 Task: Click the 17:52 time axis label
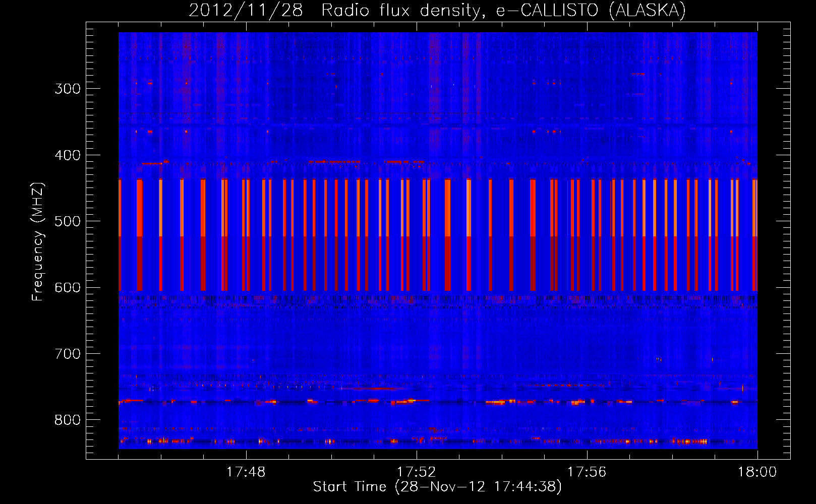pyautogui.click(x=417, y=472)
